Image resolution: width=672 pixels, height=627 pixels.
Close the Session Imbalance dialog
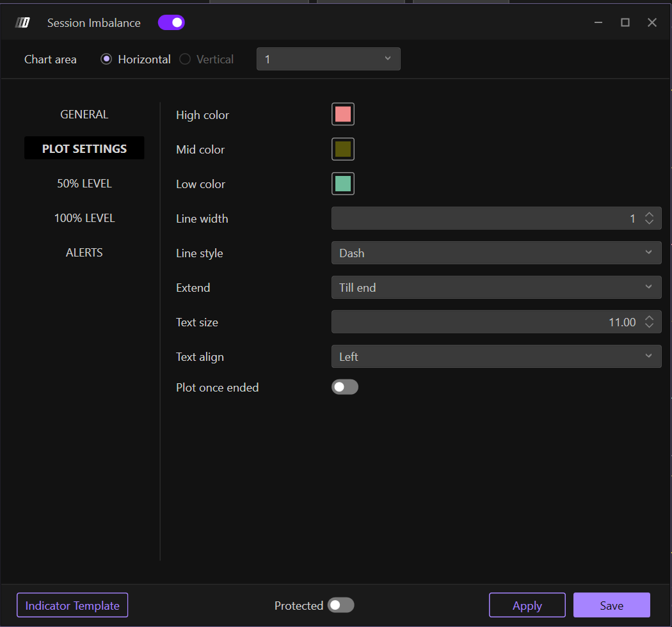click(x=652, y=23)
